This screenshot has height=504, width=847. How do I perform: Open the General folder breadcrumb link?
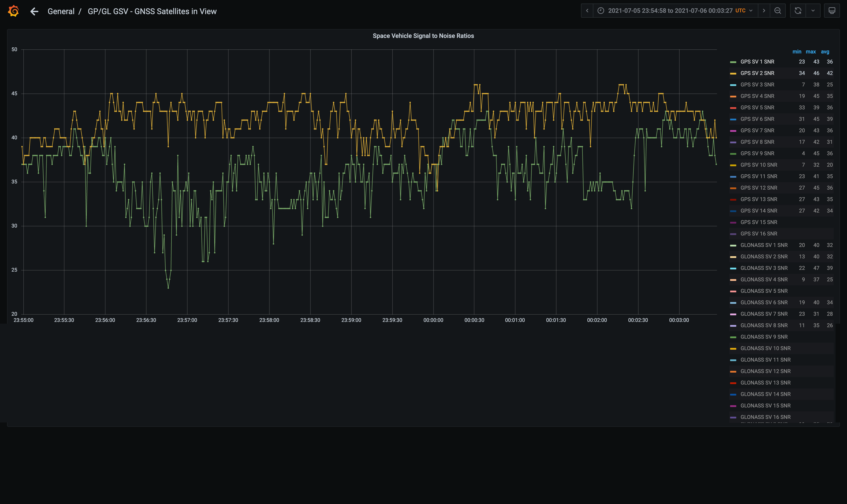(x=61, y=11)
